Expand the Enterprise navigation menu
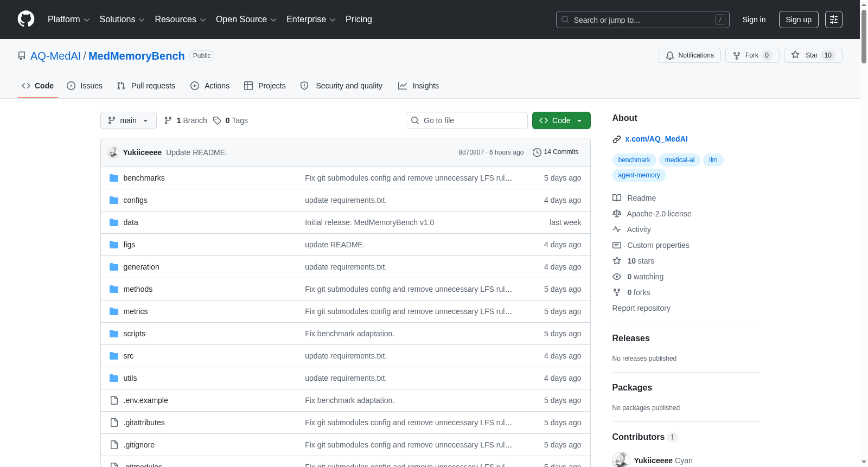The image size is (868, 467). click(x=311, y=20)
